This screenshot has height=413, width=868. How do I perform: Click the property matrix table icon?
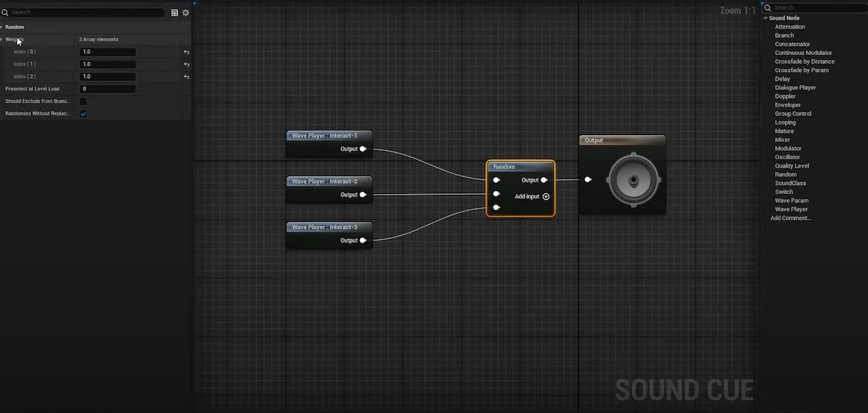(175, 13)
